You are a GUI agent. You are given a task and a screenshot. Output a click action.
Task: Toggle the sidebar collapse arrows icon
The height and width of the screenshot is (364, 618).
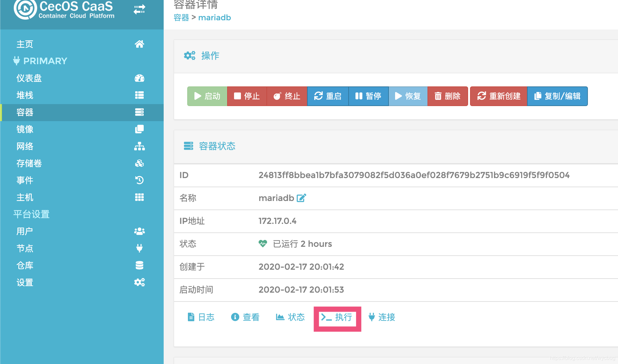coord(139,9)
